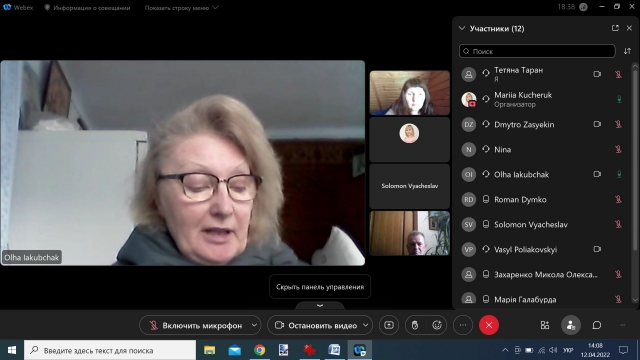
Task: Click RD avatar in participant list
Action: (x=469, y=199)
